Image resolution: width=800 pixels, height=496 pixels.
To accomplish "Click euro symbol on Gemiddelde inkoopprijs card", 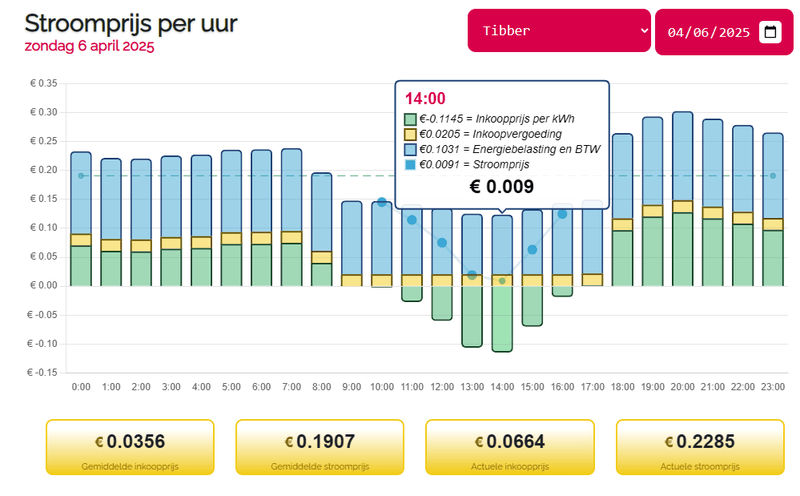I will pos(99,442).
